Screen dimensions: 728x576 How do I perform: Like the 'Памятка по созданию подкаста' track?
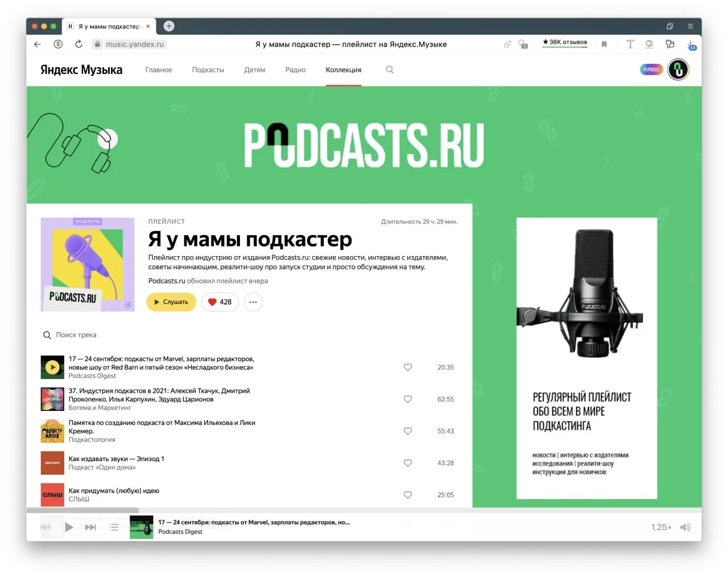[408, 431]
